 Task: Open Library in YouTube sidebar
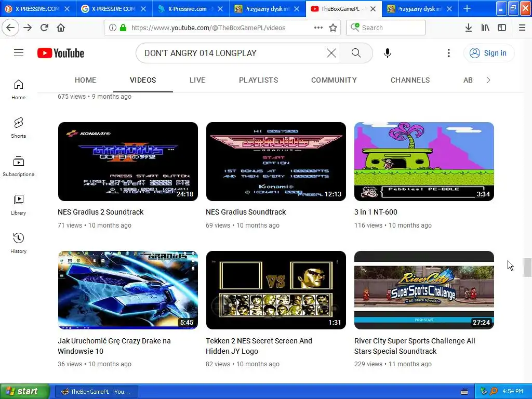(19, 205)
